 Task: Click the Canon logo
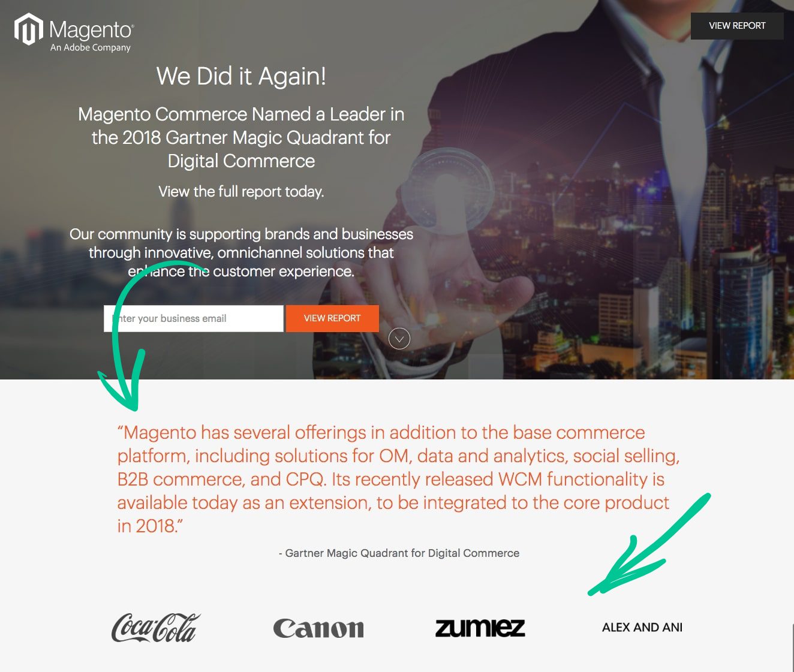pyautogui.click(x=318, y=628)
